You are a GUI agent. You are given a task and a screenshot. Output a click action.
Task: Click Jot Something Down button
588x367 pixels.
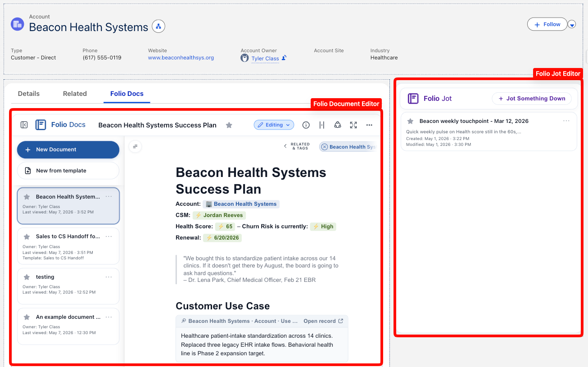[x=532, y=99]
